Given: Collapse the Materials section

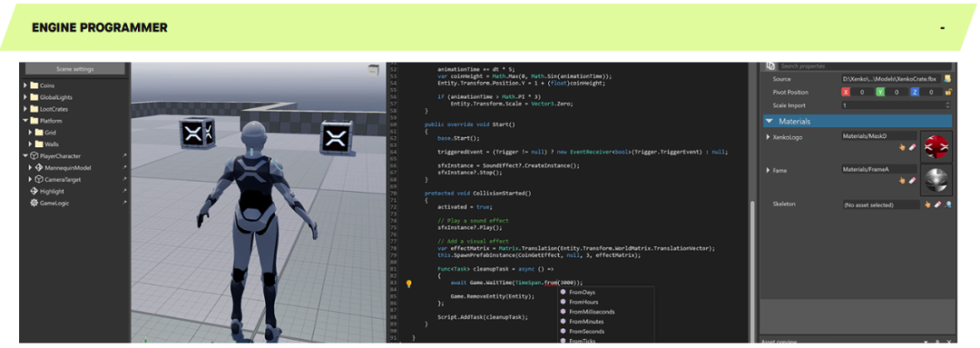Looking at the screenshot, I should point(769,121).
